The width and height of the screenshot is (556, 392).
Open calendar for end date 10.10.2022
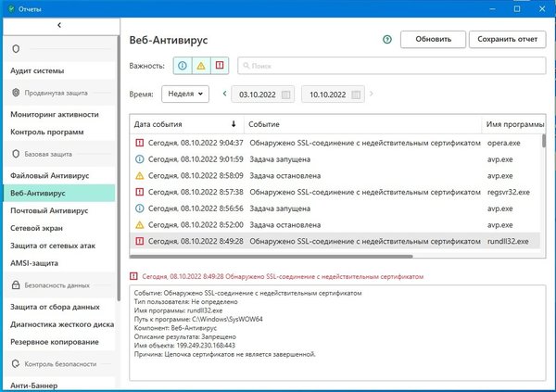pyautogui.click(x=356, y=95)
